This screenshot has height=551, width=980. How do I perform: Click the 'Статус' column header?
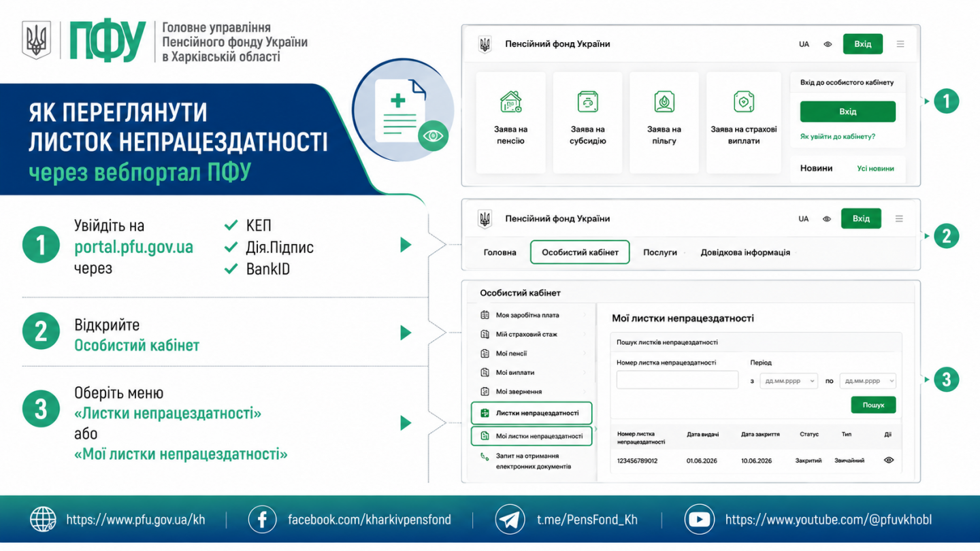(x=809, y=434)
